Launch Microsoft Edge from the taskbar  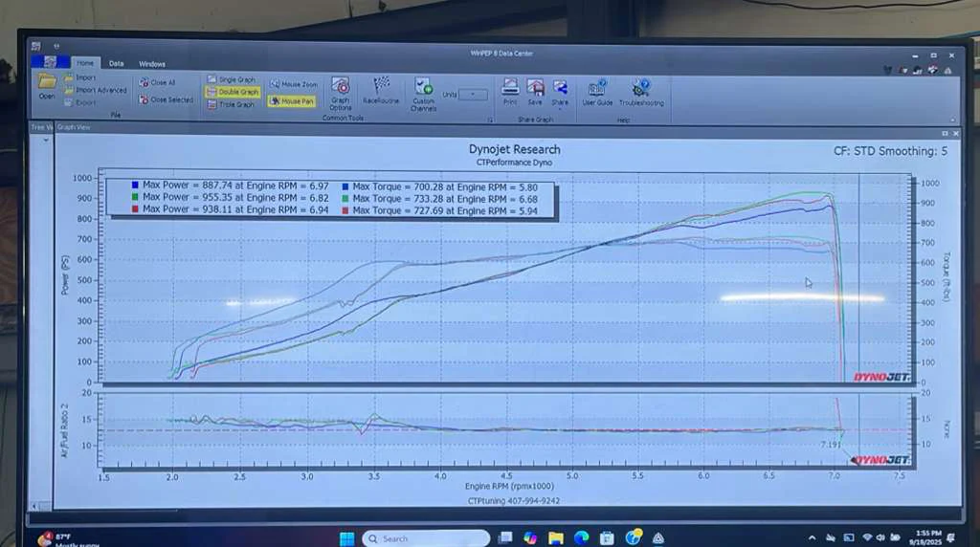click(x=581, y=538)
